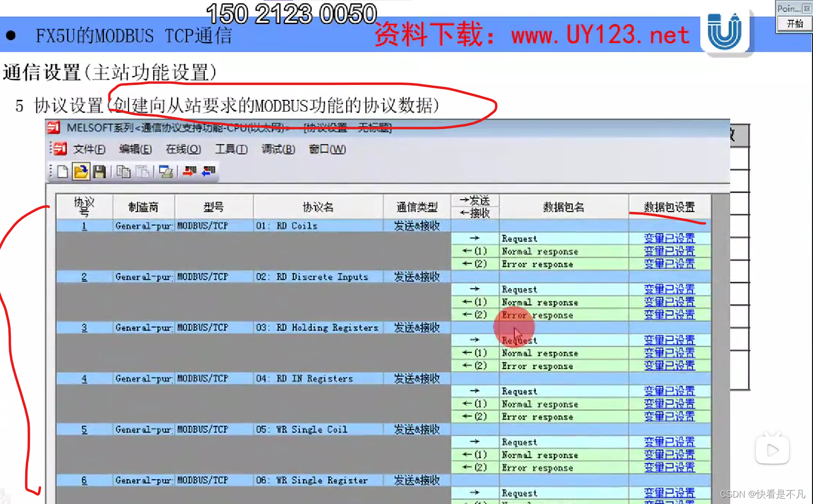Open 变量已设置 link for protocol 3 Error response
Image resolution: width=813 pixels, height=504 pixels.
point(670,366)
